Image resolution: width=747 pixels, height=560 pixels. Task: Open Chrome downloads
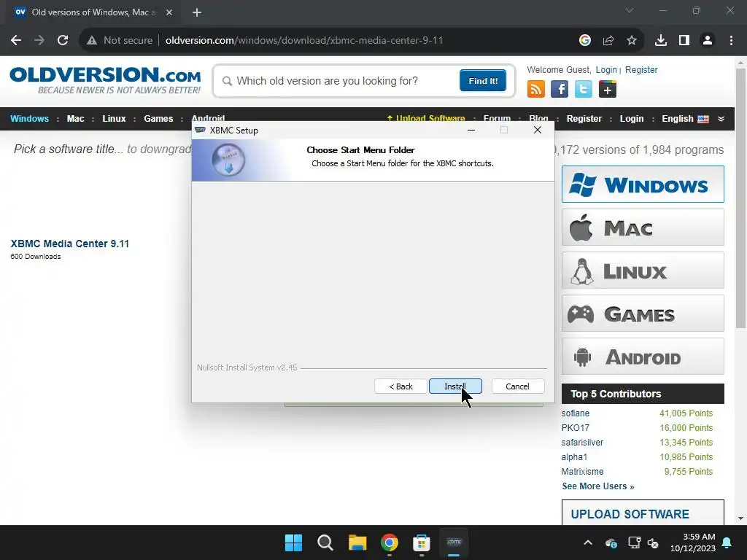661,41
